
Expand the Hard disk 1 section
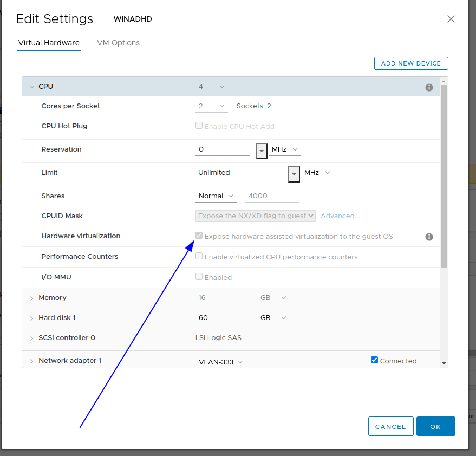[32, 318]
